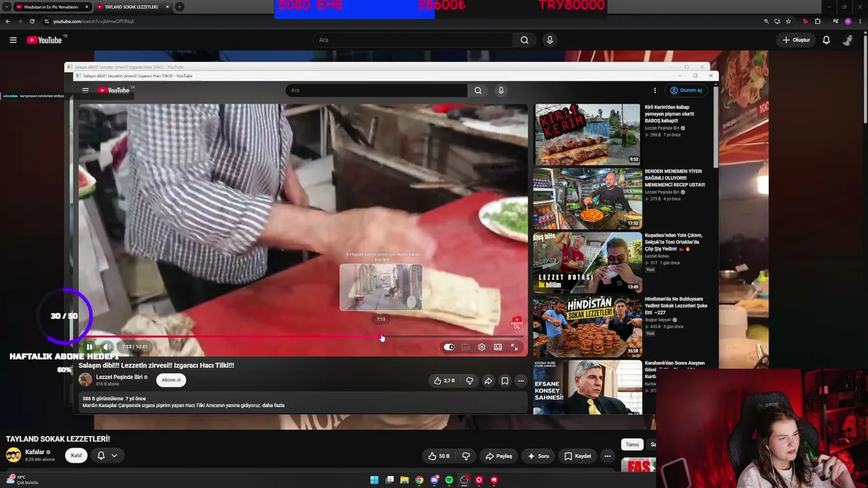The width and height of the screenshot is (868, 488).
Task: Start voice search on the outer YouTube page
Action: click(x=550, y=40)
